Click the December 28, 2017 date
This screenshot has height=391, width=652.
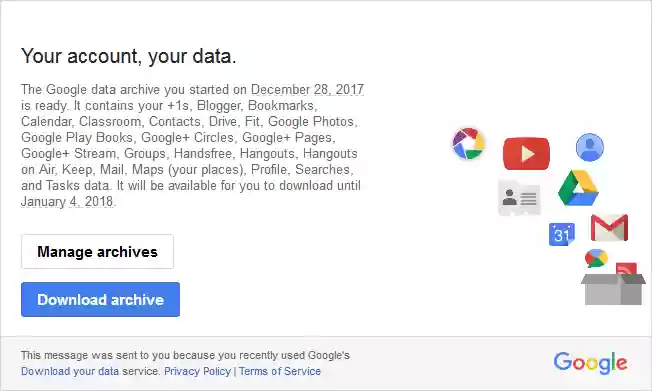click(x=307, y=89)
